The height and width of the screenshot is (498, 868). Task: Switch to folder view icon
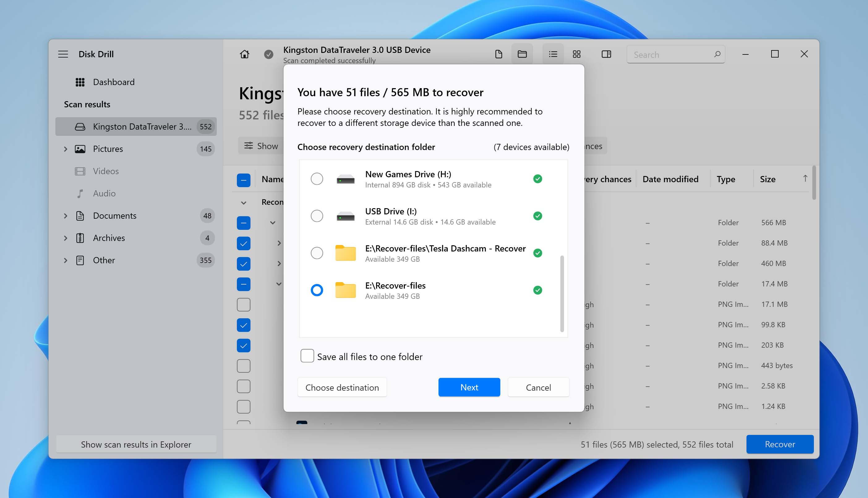tap(522, 54)
